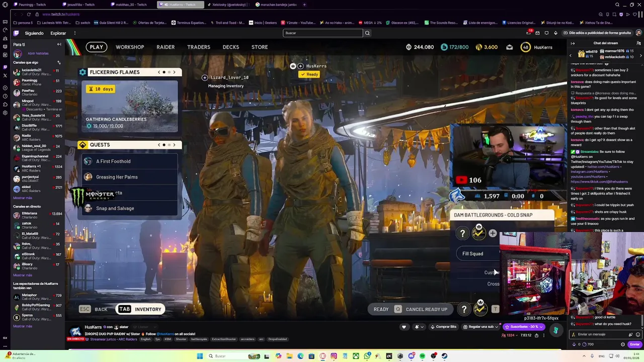644x362 pixels.
Task: Open Steam from the taskbar
Action: tap(444, 356)
